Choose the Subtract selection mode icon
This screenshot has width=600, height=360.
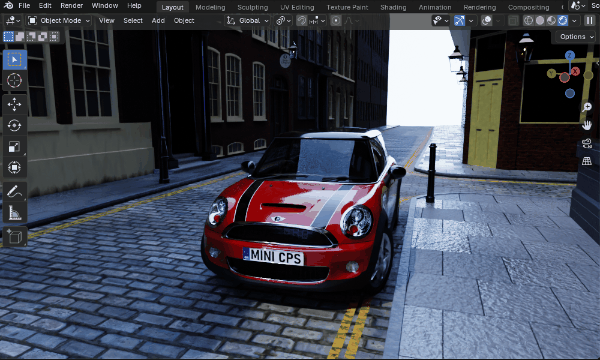point(31,36)
